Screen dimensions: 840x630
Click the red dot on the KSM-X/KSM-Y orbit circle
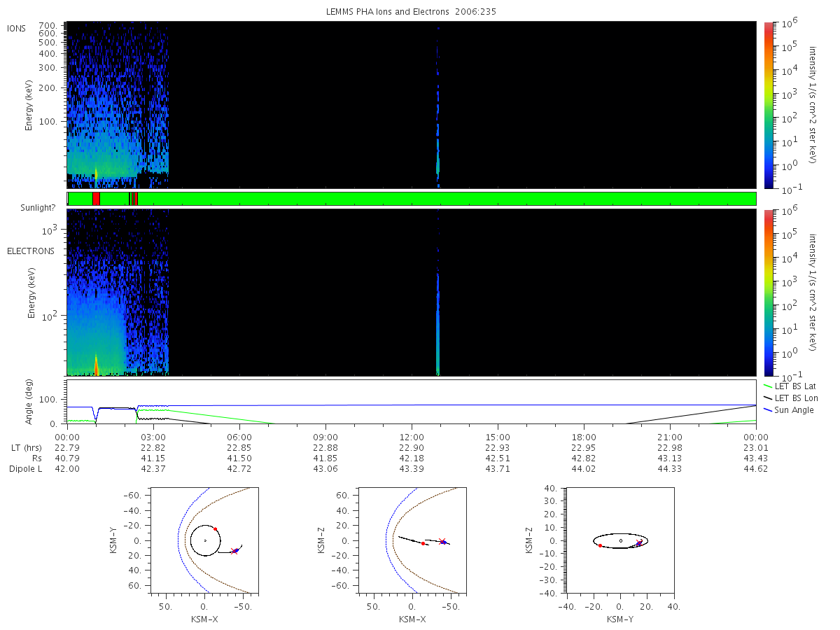point(215,529)
